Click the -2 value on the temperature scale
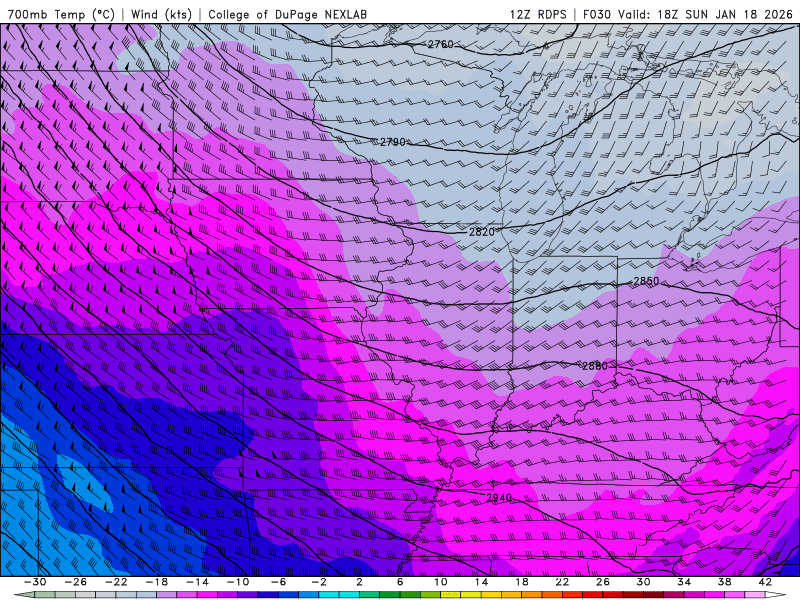The height and width of the screenshot is (600, 800). point(319,582)
